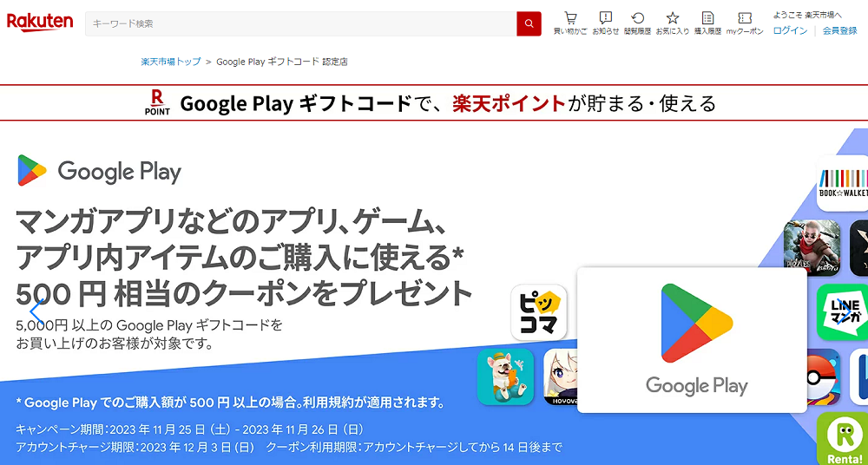Click the HoYoverse anime girl app icon
868x465 pixels.
(560, 377)
